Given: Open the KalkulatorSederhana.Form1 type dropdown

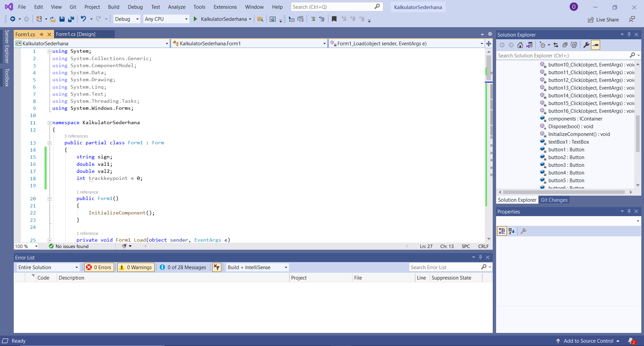Looking at the screenshot, I should click(249, 44).
